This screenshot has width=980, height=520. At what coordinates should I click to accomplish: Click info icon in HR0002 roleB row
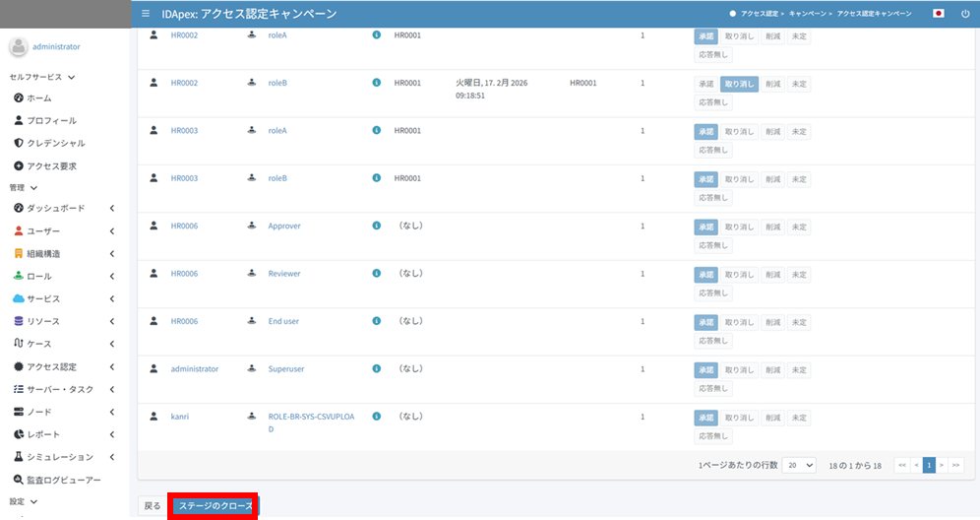click(x=376, y=83)
